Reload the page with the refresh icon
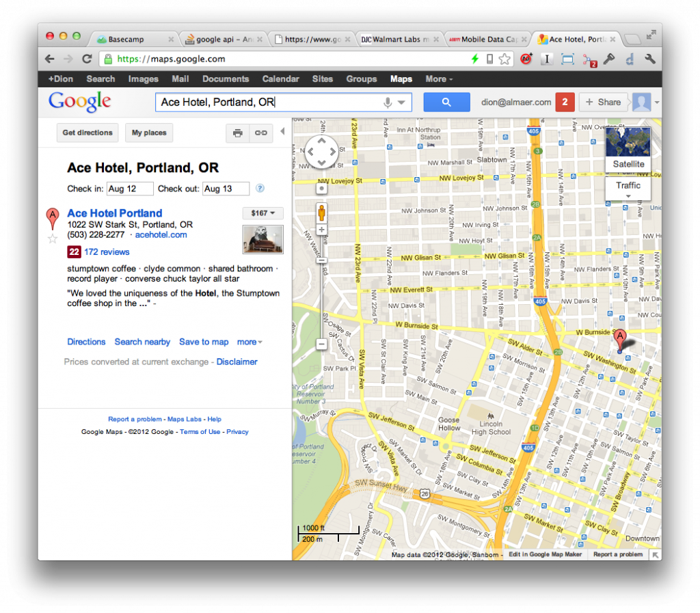The height and width of the screenshot is (613, 700). pyautogui.click(x=87, y=59)
